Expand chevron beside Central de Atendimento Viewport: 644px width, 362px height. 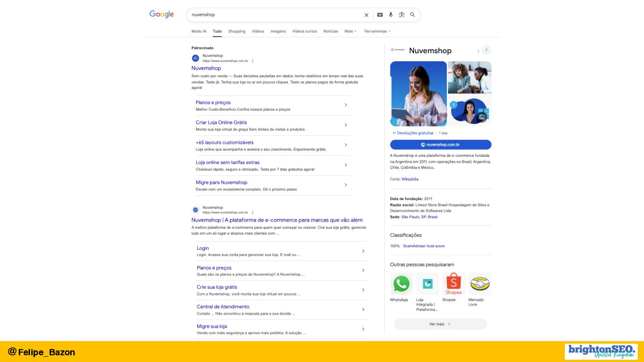click(x=363, y=309)
